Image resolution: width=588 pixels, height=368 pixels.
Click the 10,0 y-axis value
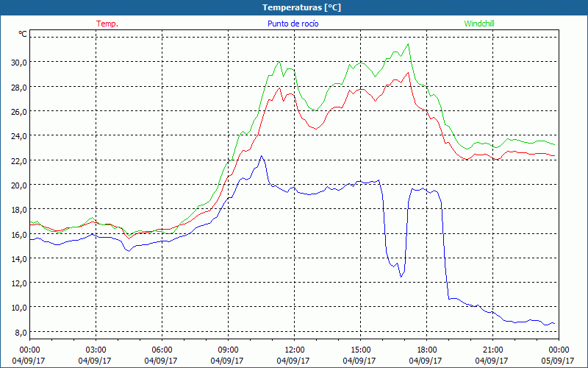pyautogui.click(x=19, y=308)
